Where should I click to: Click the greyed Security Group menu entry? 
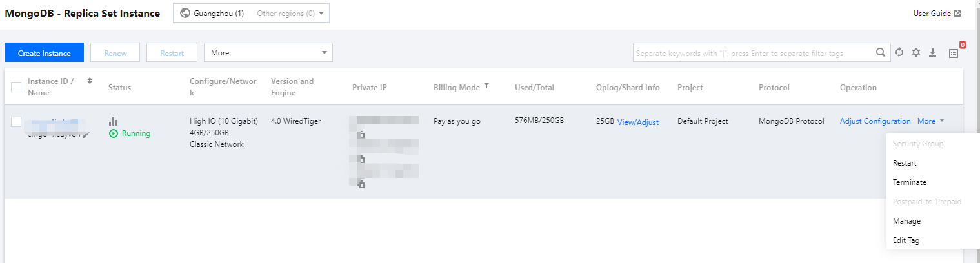pyautogui.click(x=918, y=144)
